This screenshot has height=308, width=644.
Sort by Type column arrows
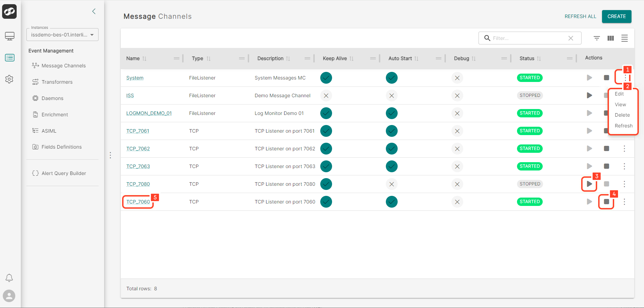[209, 59]
